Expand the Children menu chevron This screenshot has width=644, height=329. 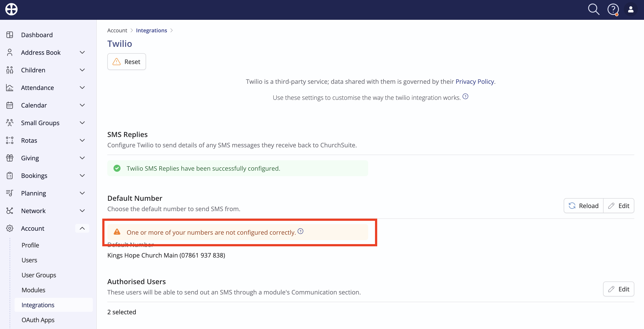point(82,70)
